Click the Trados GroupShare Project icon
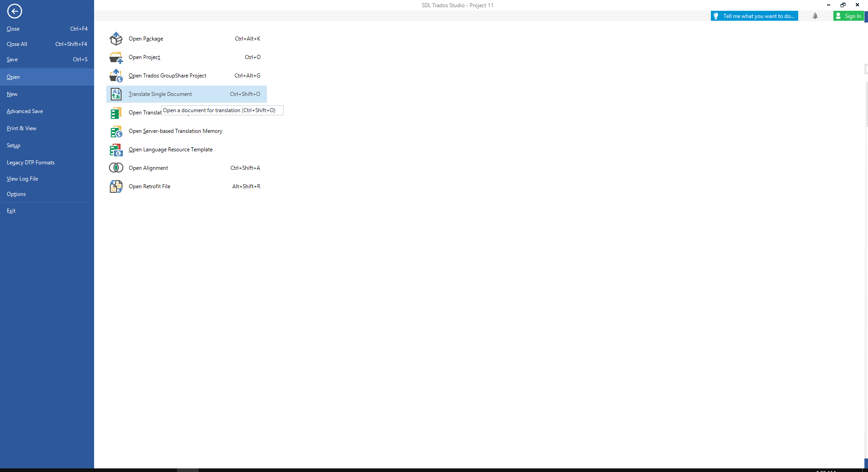The width and height of the screenshot is (868, 472). [116, 76]
